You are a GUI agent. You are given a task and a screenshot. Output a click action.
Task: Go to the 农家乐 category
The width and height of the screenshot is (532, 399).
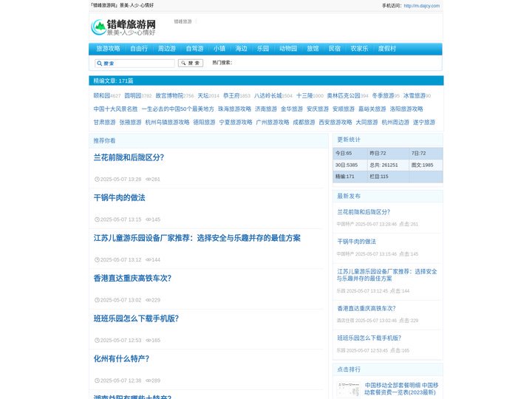[x=359, y=49]
